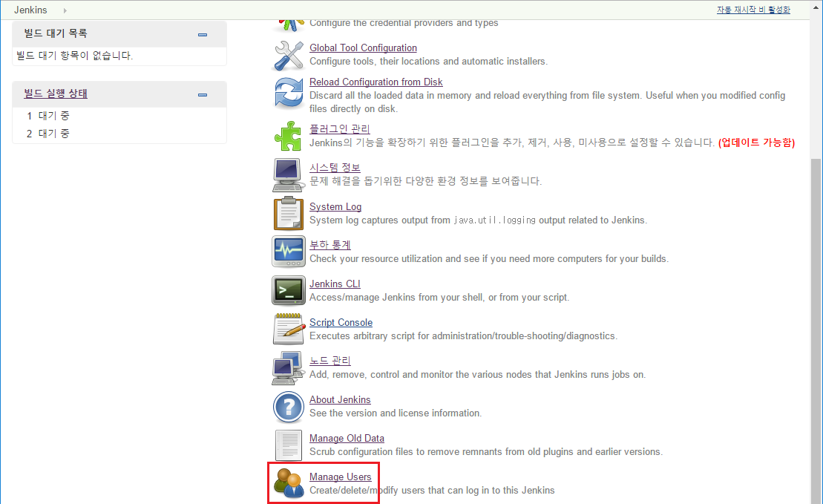The image size is (823, 504).
Task: Open the Reload Configuration from Disk link
Action: point(376,82)
